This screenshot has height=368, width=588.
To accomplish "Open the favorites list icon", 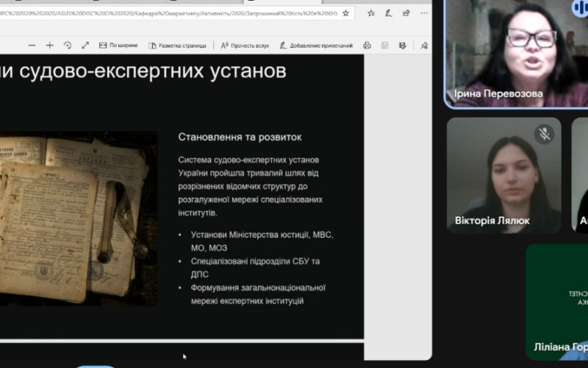I will click(x=371, y=13).
